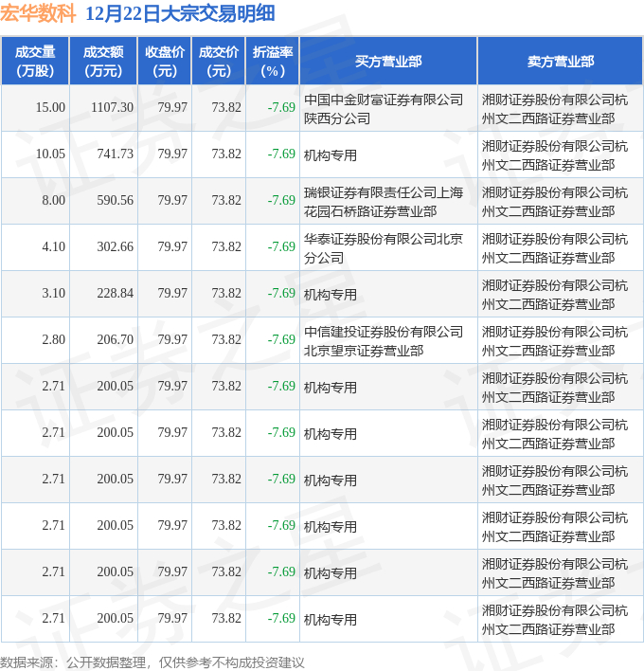Select the 卖方营业部 column header
This screenshot has height=671, width=644.
point(561,62)
